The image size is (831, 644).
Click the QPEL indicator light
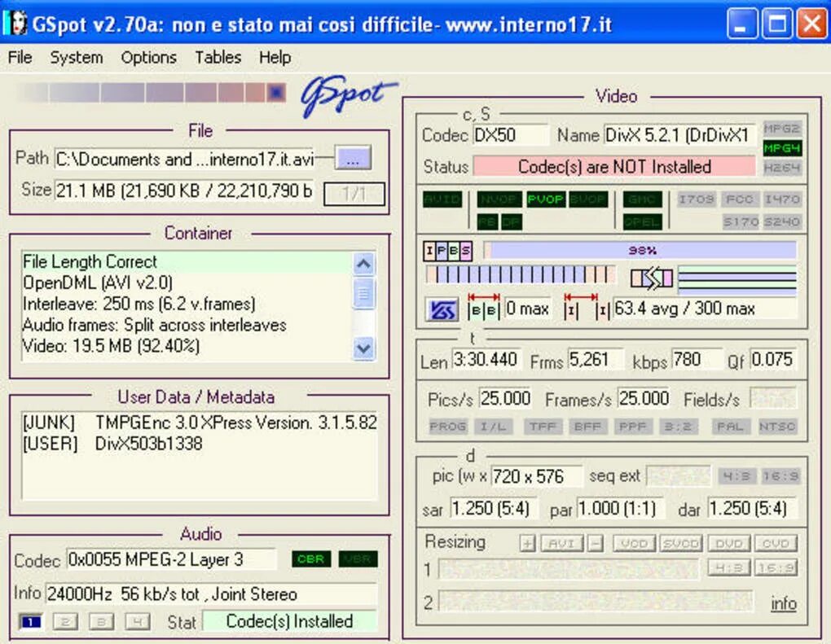642,221
